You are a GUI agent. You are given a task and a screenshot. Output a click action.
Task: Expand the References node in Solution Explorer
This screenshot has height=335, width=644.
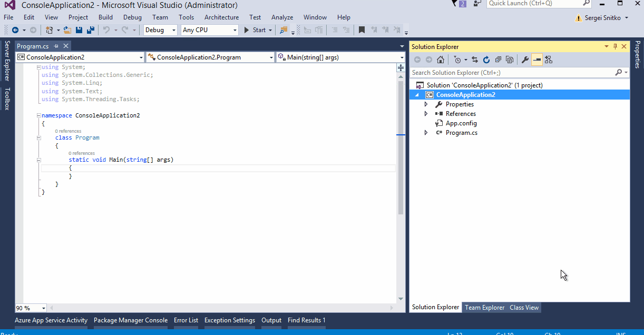(426, 113)
